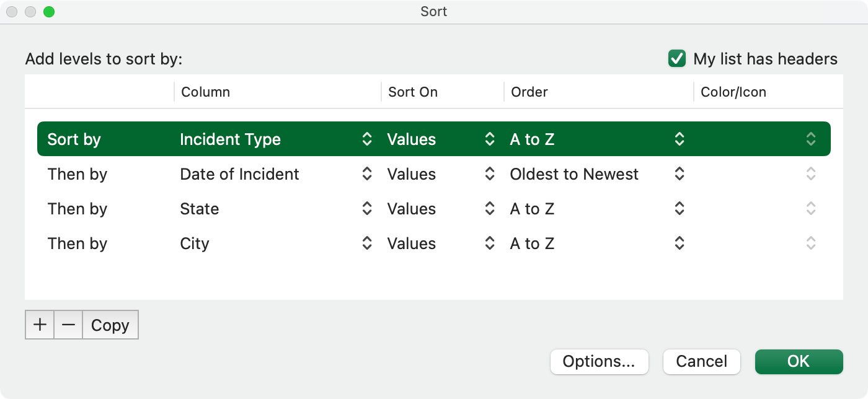Click the Order column header
Image resolution: width=868 pixels, height=399 pixels.
(529, 92)
